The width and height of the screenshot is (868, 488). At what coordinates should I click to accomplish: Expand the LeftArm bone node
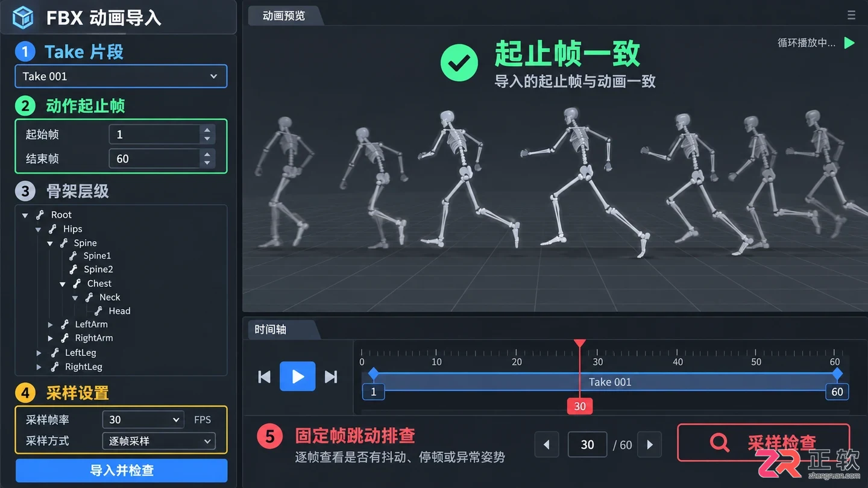51,325
